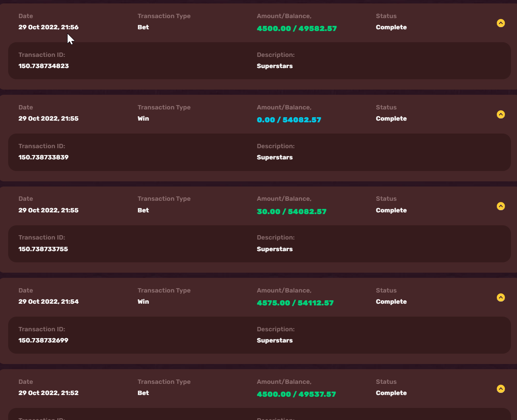Click the date 29 Oct 2022, 21:56

[x=48, y=27]
